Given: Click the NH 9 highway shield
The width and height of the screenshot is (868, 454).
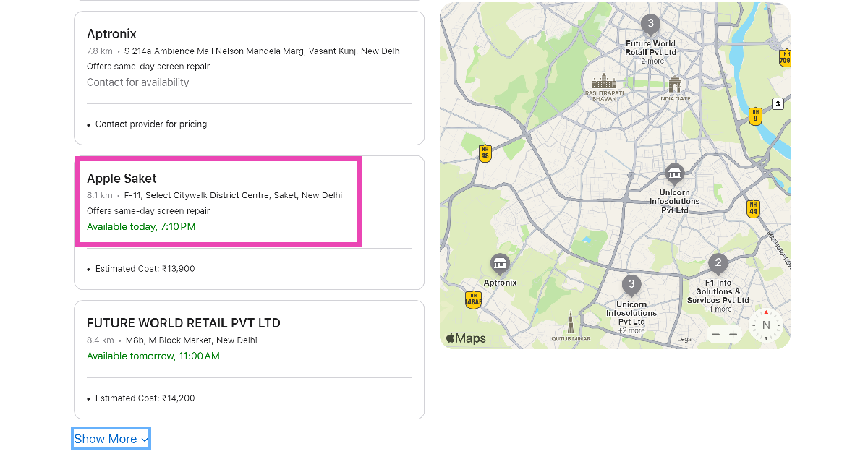Looking at the screenshot, I should click(x=755, y=116).
